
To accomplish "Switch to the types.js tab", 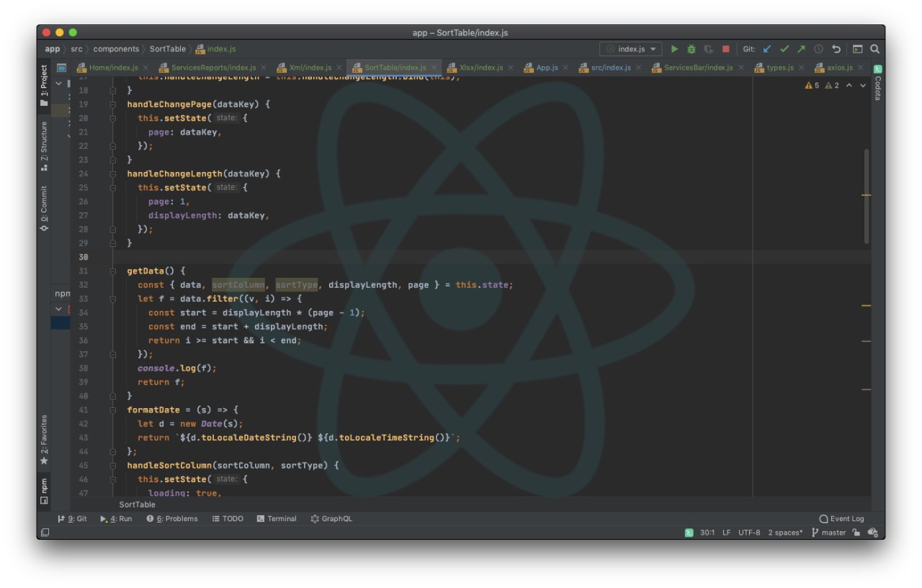I will pyautogui.click(x=774, y=68).
